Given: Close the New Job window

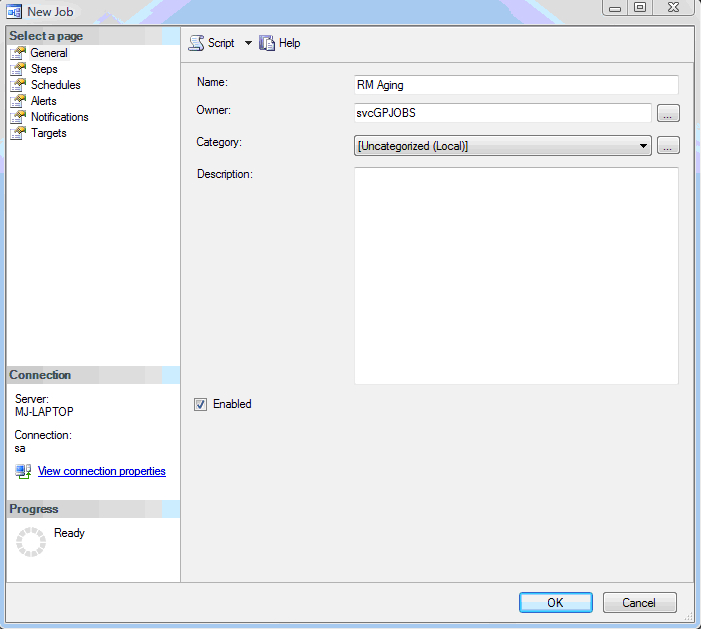Looking at the screenshot, I should (673, 8).
